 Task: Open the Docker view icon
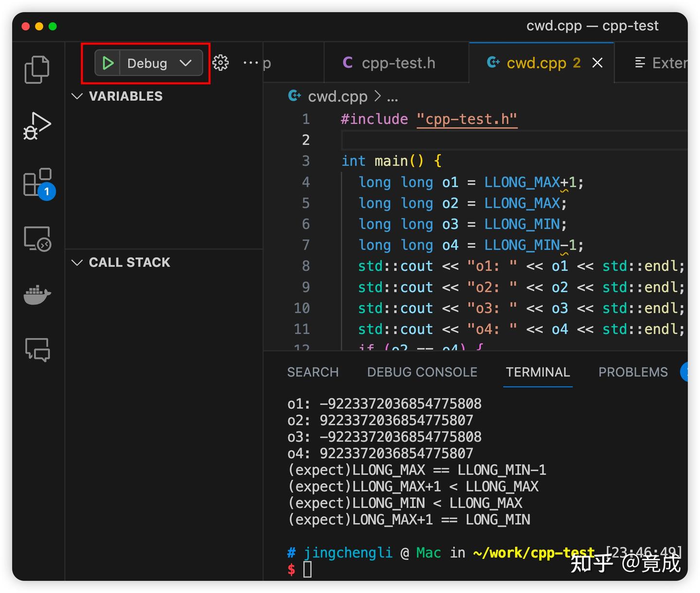37,295
